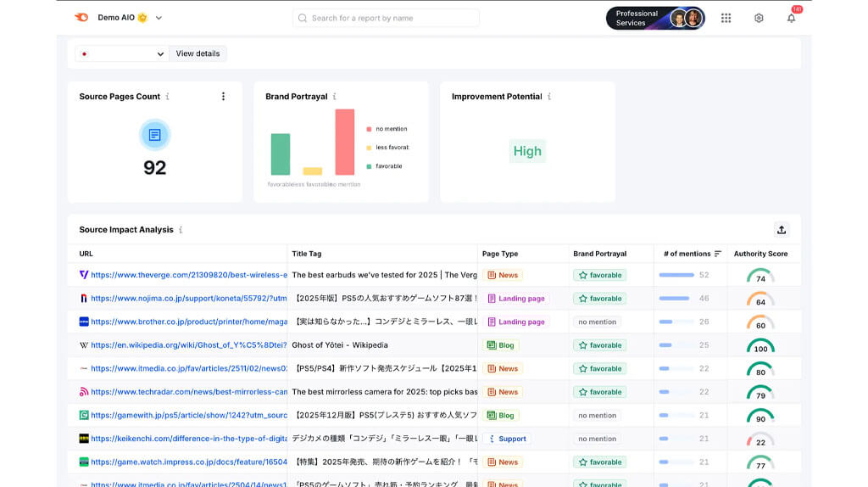Click the authority score 22 gauge
Image resolution: width=868 pixels, height=487 pixels.
[760, 439]
